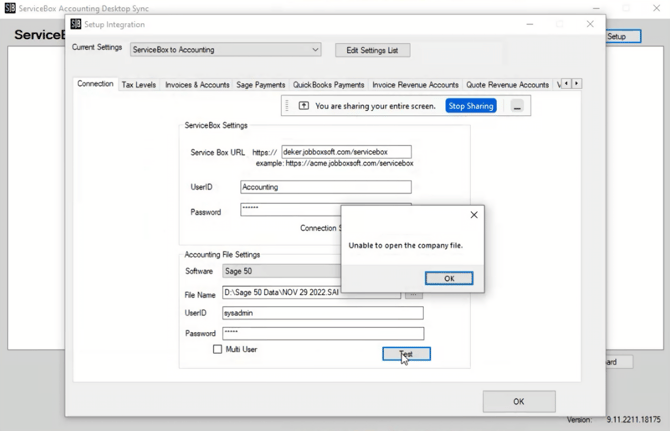Minimize the Setup Integration window

coord(530,24)
